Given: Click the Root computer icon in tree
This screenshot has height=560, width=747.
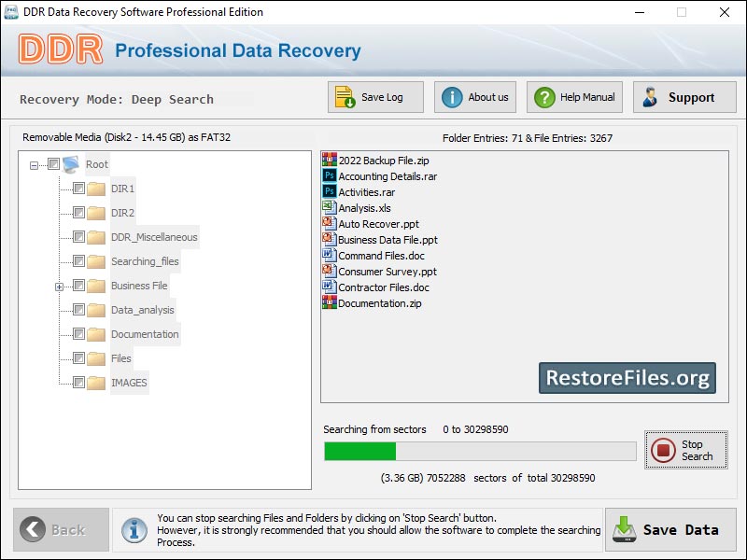Looking at the screenshot, I should pos(71,164).
